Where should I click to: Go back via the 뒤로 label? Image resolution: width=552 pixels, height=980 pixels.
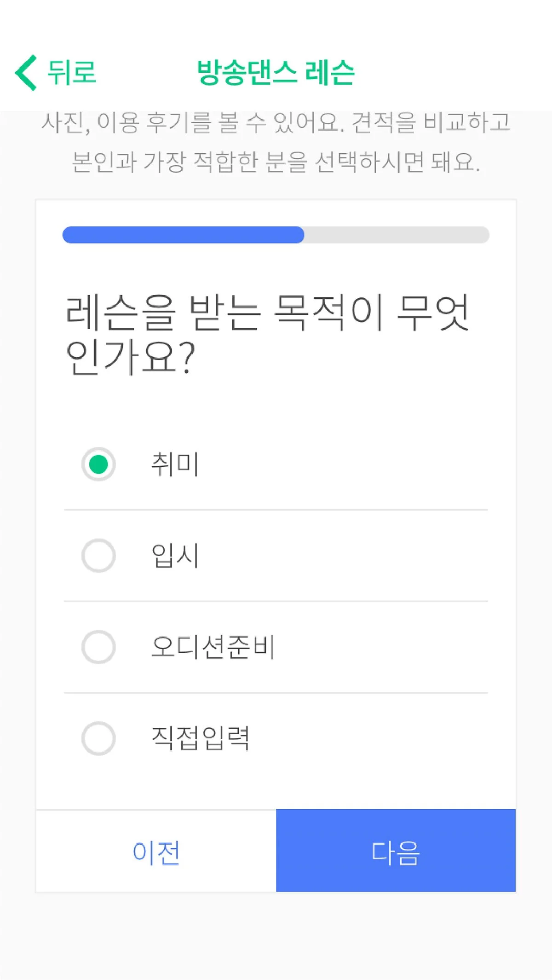pyautogui.click(x=72, y=73)
